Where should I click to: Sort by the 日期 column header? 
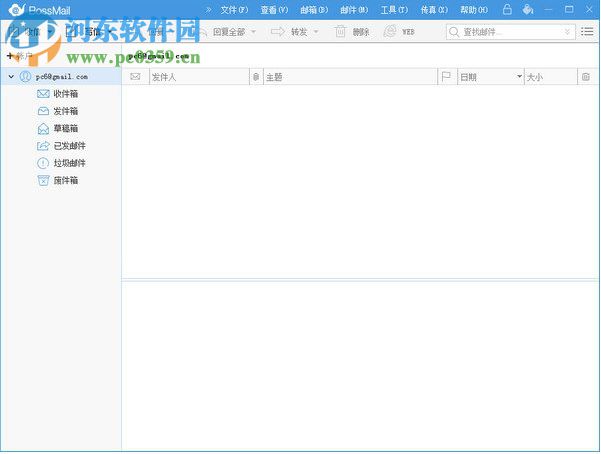[491, 77]
